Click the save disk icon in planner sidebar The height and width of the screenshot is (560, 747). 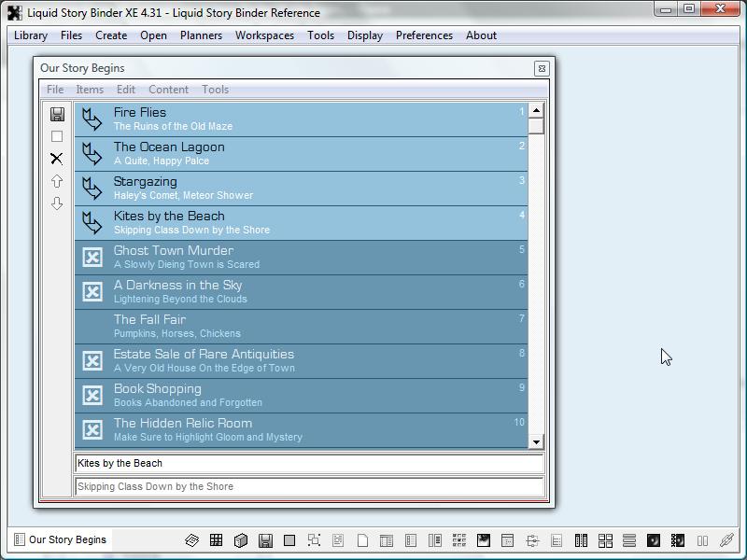[x=57, y=114]
